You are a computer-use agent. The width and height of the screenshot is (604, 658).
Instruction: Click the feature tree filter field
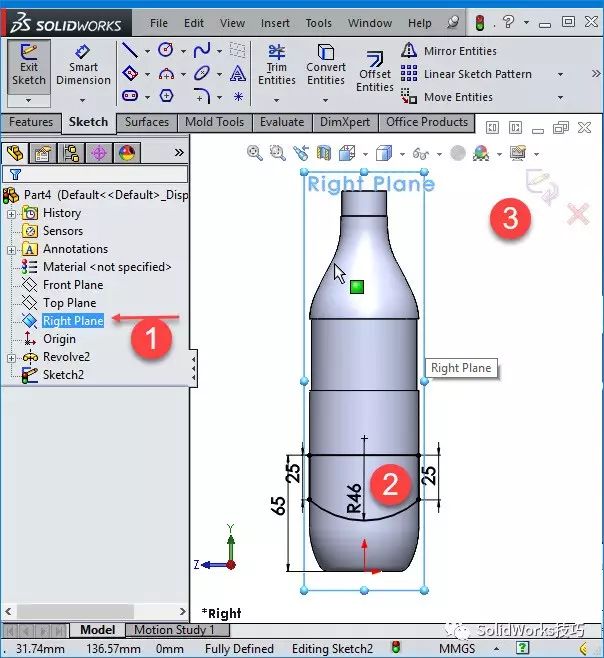point(95,174)
